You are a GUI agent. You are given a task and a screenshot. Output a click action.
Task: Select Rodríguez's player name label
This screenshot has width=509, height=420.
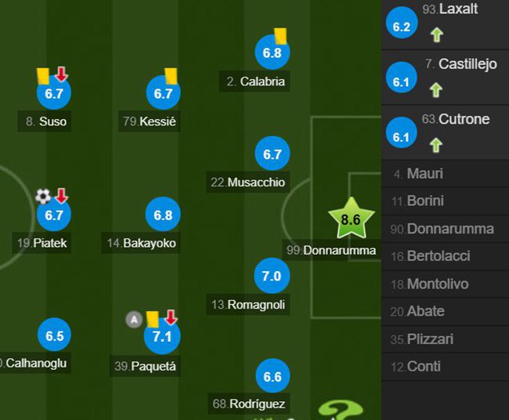click(249, 404)
